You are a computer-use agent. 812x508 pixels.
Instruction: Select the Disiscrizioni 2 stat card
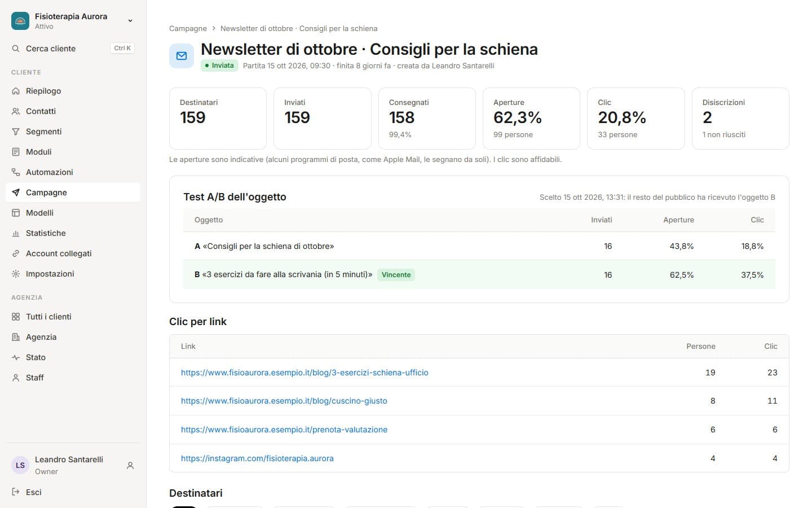[x=740, y=119]
